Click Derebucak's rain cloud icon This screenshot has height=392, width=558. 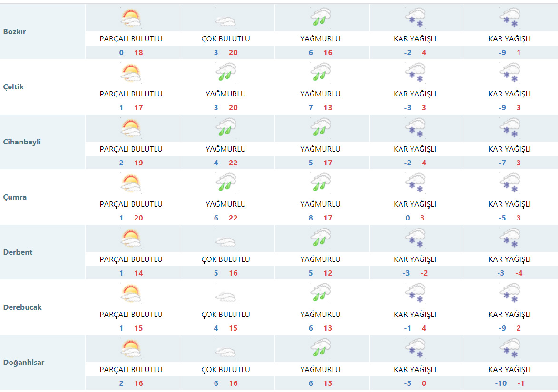coord(320,294)
